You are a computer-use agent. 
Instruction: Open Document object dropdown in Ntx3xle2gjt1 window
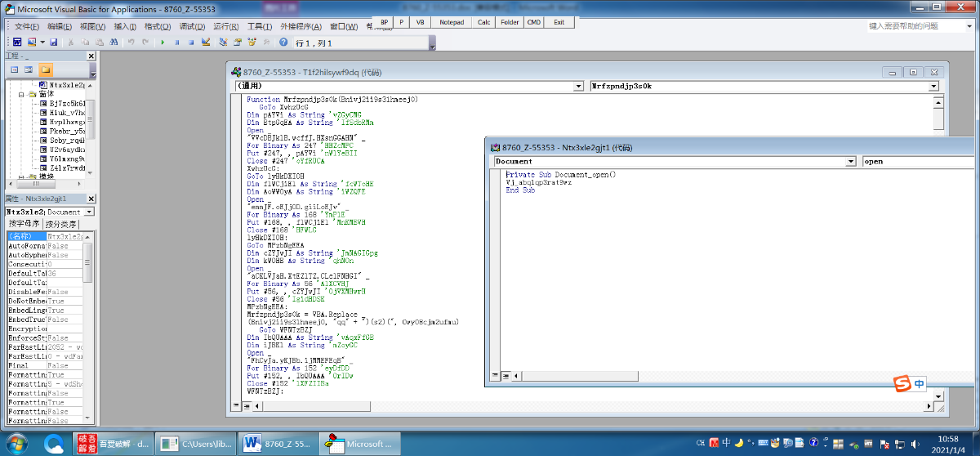(852, 162)
